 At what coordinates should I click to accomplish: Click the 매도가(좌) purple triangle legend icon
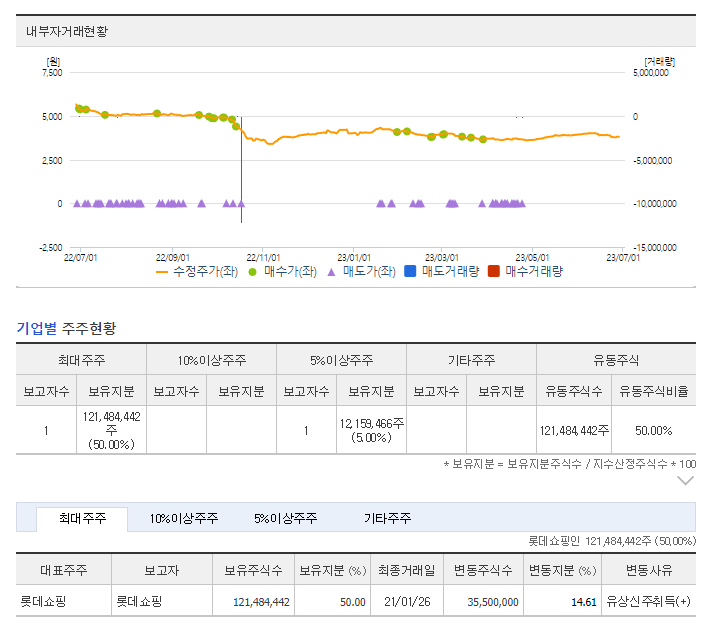pos(331,272)
